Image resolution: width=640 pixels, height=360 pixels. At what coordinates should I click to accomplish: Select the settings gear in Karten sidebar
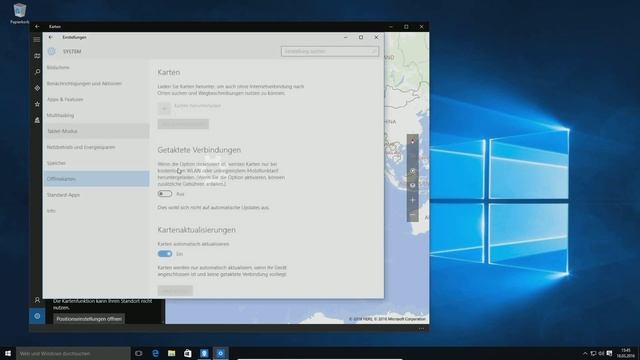coord(37,316)
